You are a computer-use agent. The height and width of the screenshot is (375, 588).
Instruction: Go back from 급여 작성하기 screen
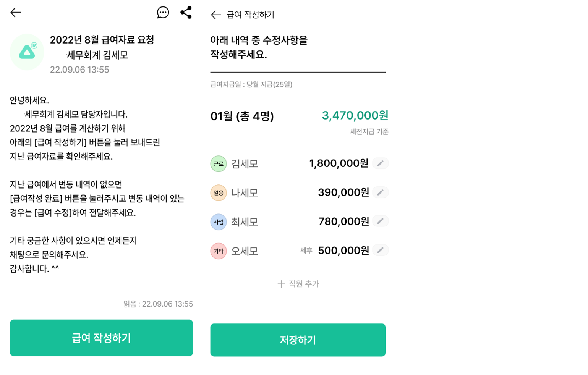tap(216, 15)
